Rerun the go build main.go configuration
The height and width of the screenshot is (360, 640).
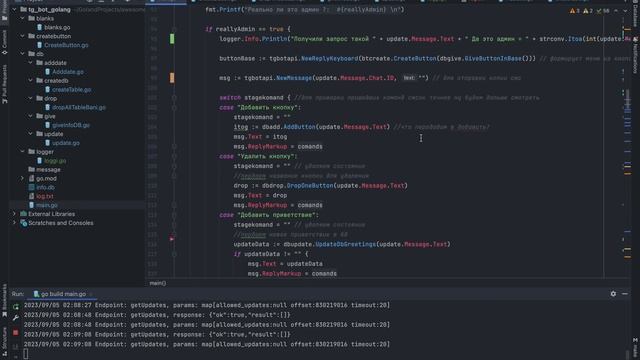pyautogui.click(x=16, y=307)
